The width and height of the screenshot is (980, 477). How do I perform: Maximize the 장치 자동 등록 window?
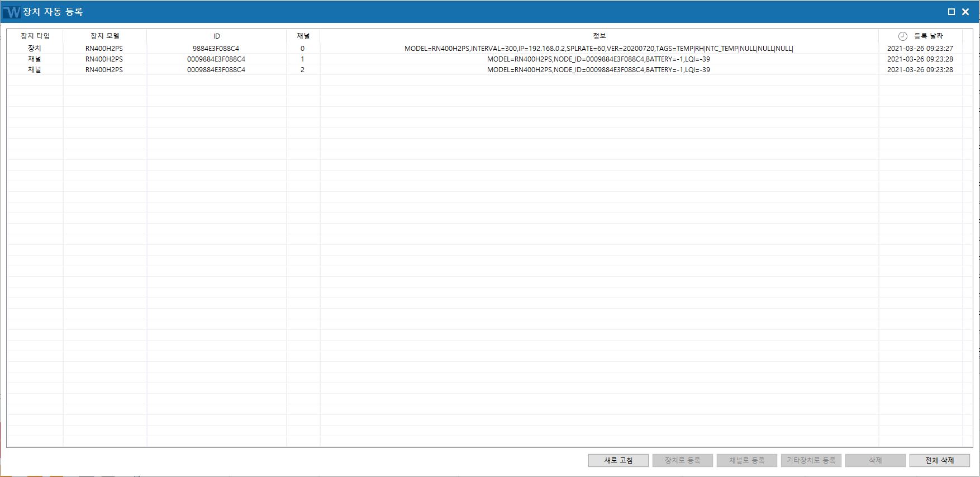click(952, 12)
